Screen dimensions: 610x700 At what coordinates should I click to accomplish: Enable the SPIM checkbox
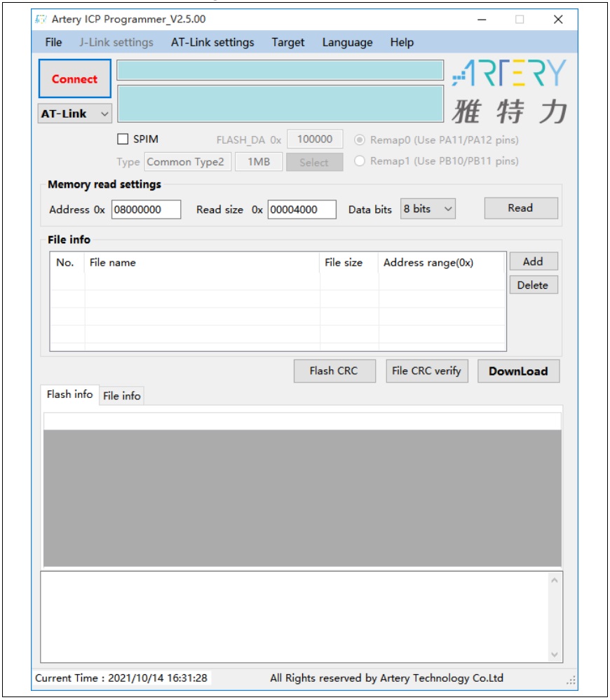pyautogui.click(x=123, y=139)
